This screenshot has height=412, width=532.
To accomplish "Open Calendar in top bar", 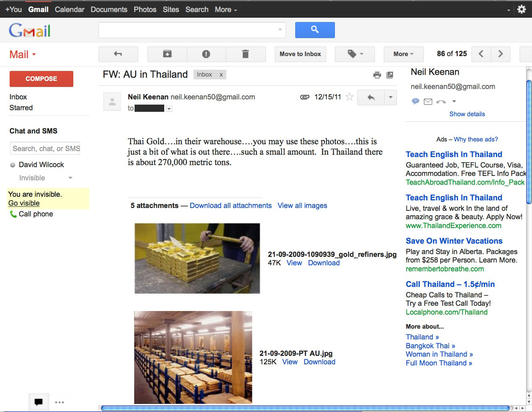I will (70, 9).
